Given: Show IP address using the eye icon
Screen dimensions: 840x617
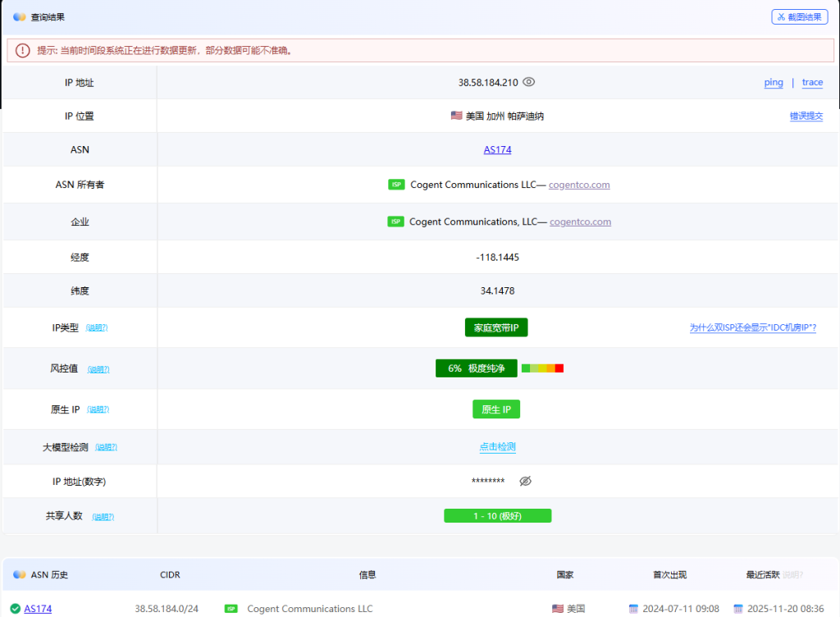Looking at the screenshot, I should tap(529, 82).
